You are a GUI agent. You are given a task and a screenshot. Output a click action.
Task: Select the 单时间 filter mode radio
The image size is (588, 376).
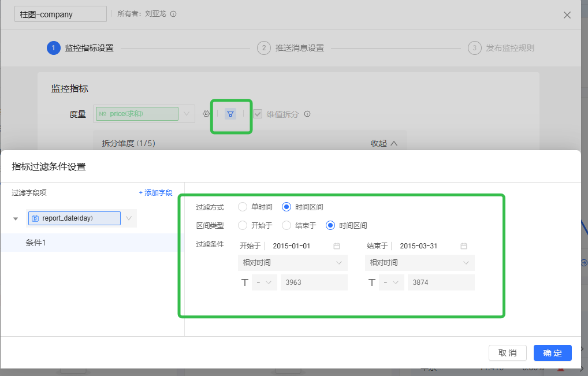pos(243,207)
